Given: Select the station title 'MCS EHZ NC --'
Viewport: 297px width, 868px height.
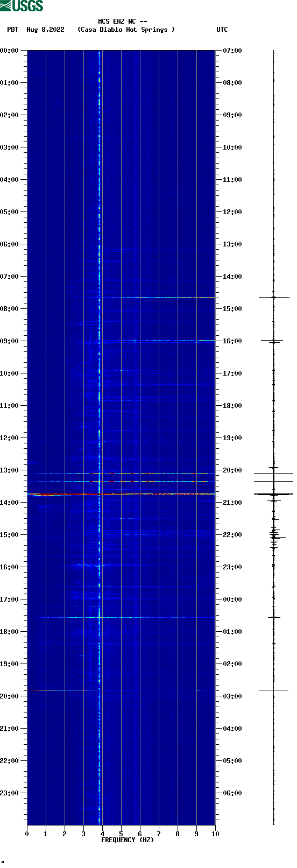Looking at the screenshot, I should click(123, 22).
